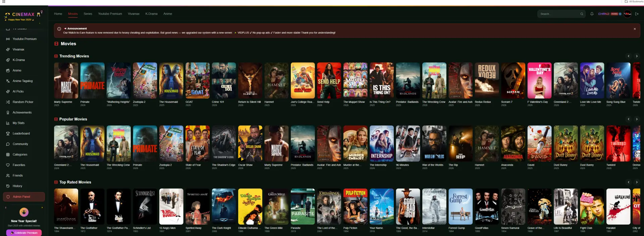Image resolution: width=644 pixels, height=236 pixels.
Task: Open Spirited Away poster
Action: (x=198, y=207)
